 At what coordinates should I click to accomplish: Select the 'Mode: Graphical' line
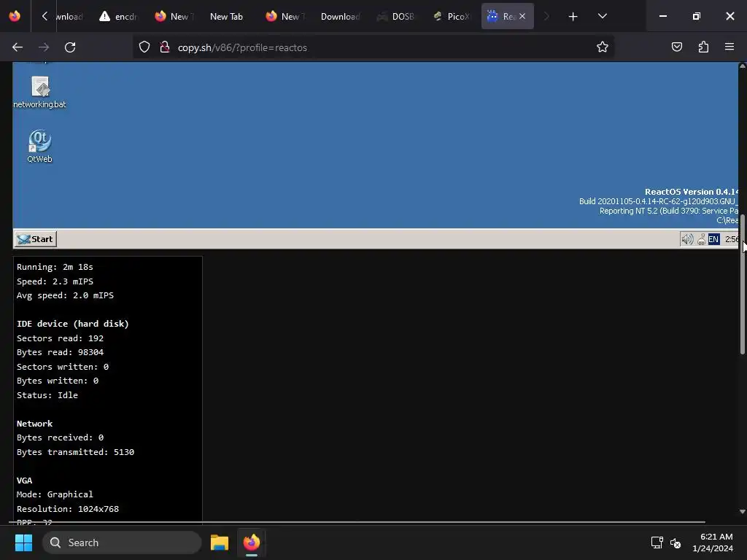click(55, 494)
